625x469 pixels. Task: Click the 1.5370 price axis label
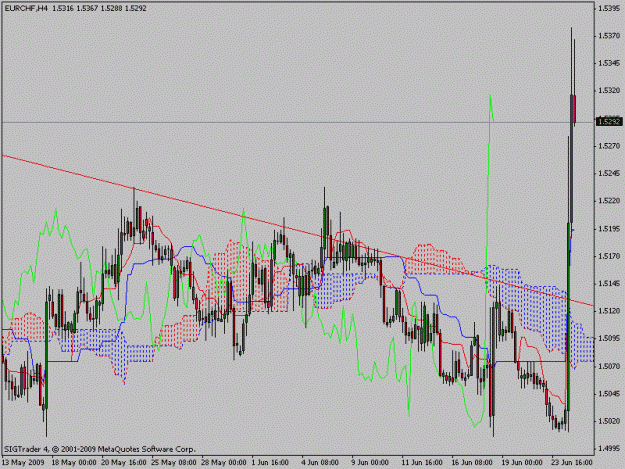(609, 36)
